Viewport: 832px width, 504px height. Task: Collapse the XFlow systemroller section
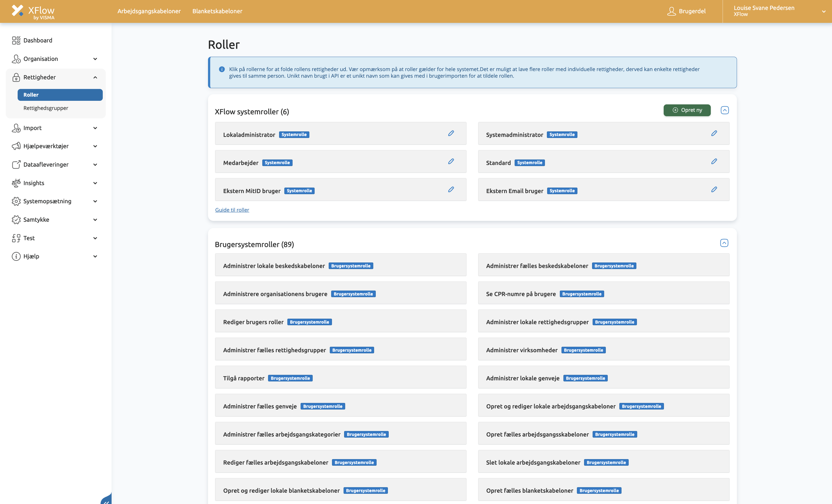(x=724, y=110)
